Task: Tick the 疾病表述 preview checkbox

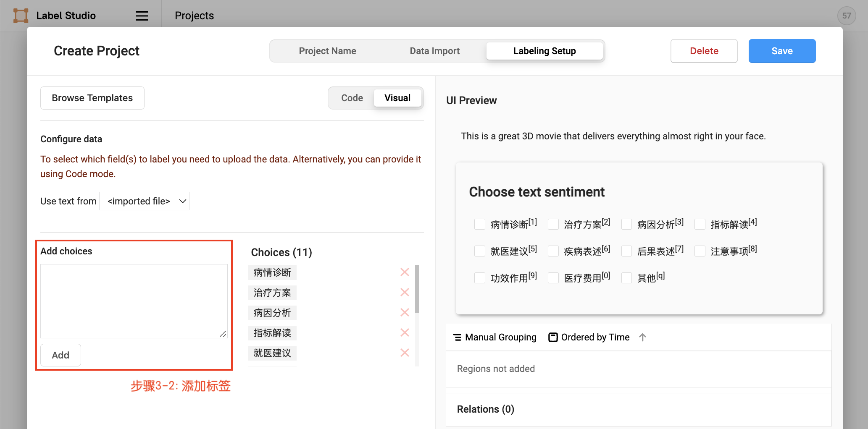Action: 553,251
